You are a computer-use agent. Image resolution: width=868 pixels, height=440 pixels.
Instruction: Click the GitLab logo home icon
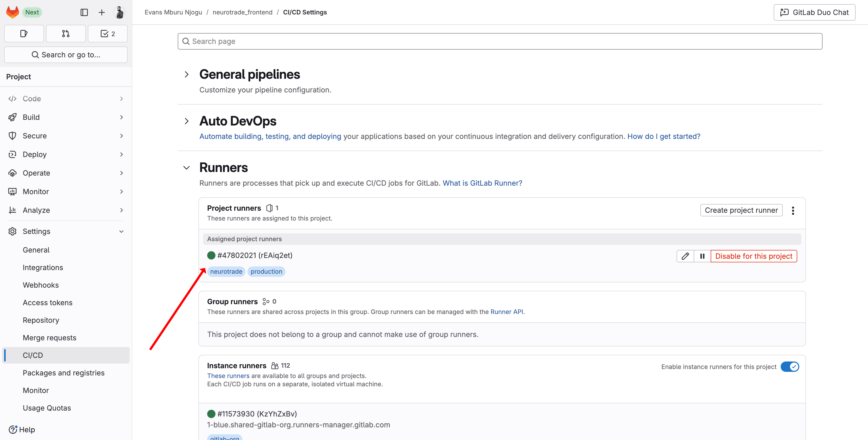pos(13,12)
